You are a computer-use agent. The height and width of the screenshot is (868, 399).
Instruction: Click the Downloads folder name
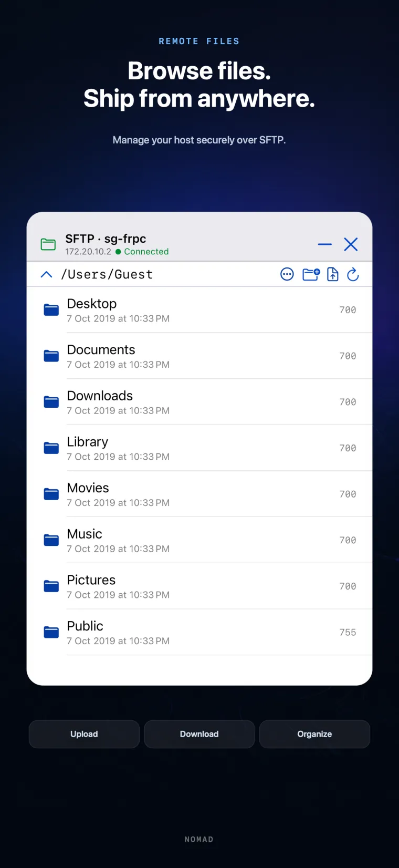coord(100,396)
